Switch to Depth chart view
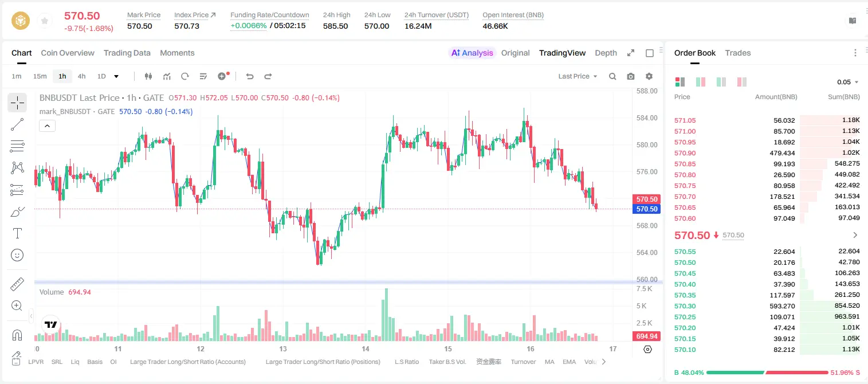This screenshot has height=384, width=868. click(606, 53)
